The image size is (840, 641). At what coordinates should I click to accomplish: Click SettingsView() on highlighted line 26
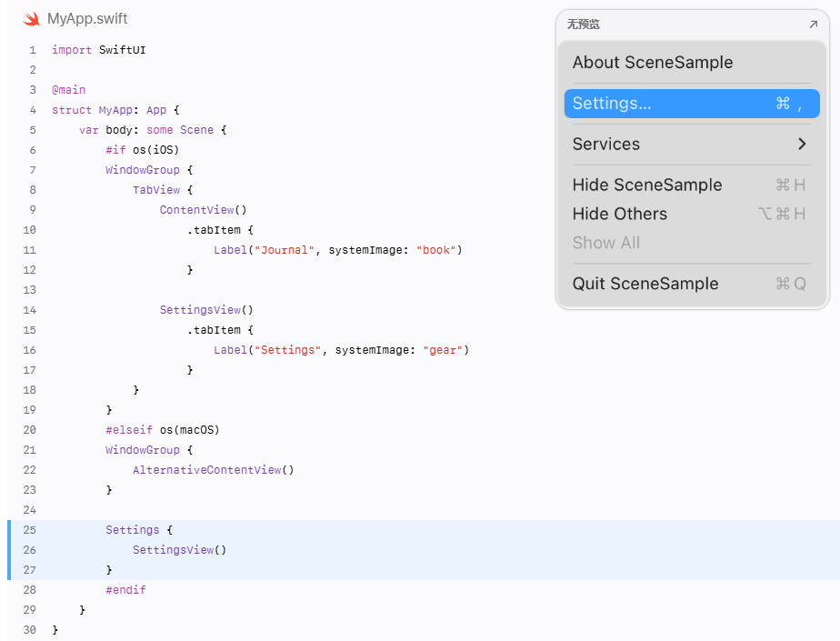pos(179,550)
